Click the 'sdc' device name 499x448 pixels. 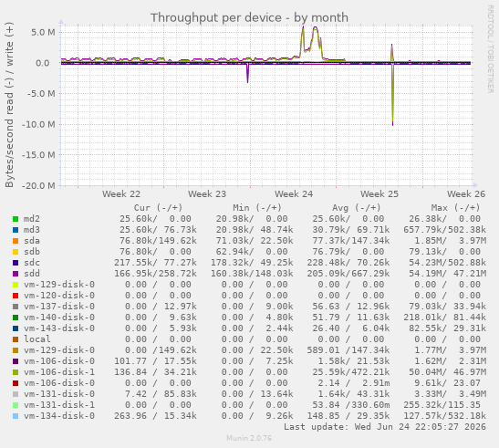[x=32, y=263]
